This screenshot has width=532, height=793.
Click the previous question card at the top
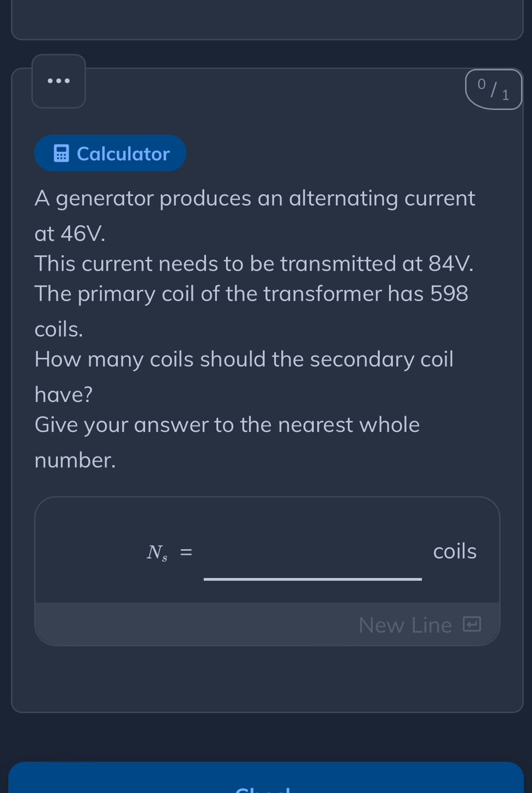tap(267, 20)
